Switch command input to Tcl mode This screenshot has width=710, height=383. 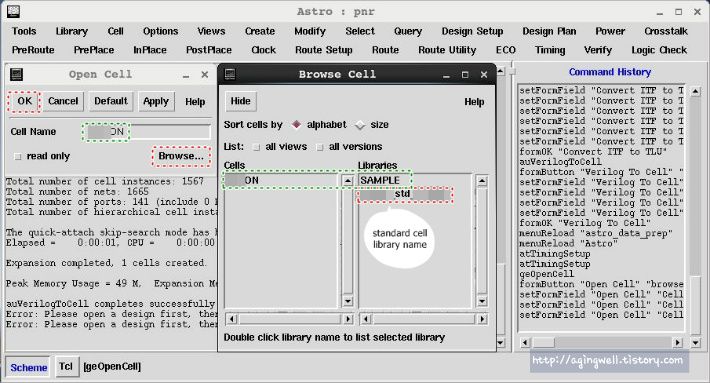pos(66,366)
